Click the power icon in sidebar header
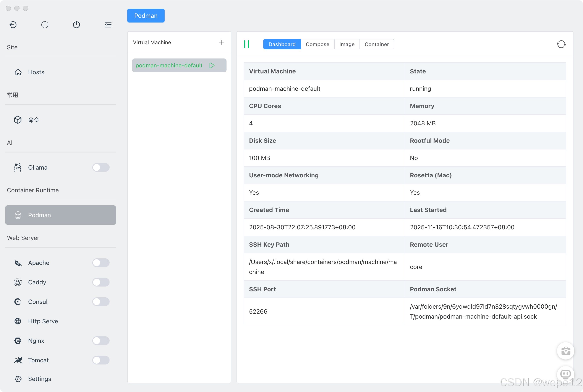The image size is (583, 392). [x=76, y=24]
